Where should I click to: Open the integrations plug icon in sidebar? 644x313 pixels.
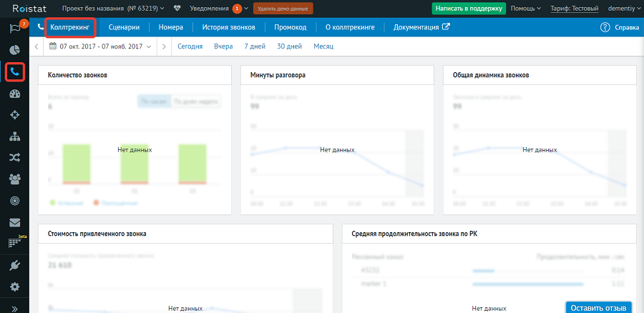tap(14, 265)
